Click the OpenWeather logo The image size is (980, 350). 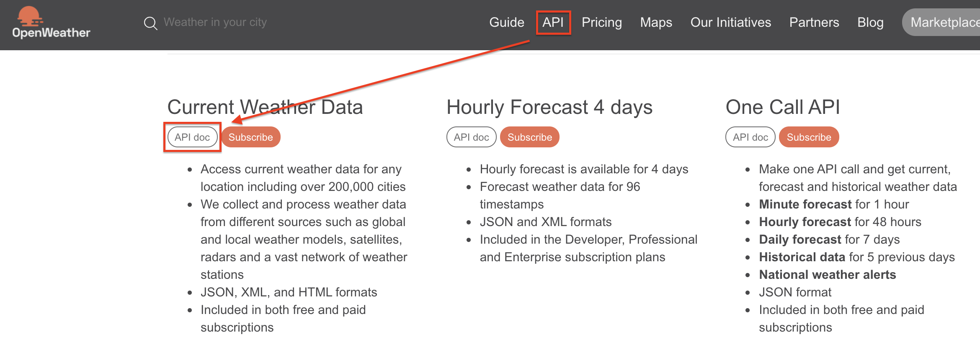(x=51, y=23)
